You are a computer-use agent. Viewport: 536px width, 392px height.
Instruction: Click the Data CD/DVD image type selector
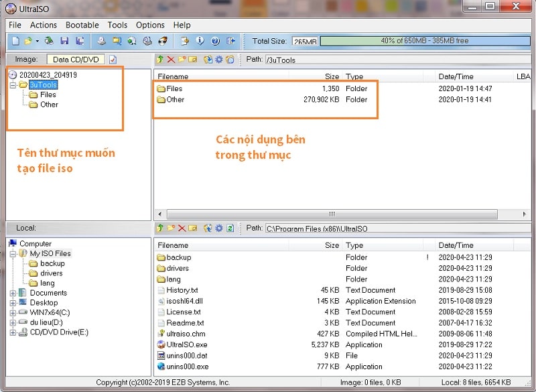point(76,60)
